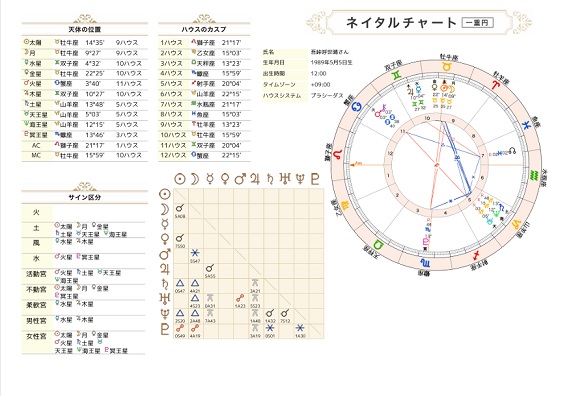Click the 11ハウス cell in the Mars row
571x396 pixels.
click(x=129, y=84)
